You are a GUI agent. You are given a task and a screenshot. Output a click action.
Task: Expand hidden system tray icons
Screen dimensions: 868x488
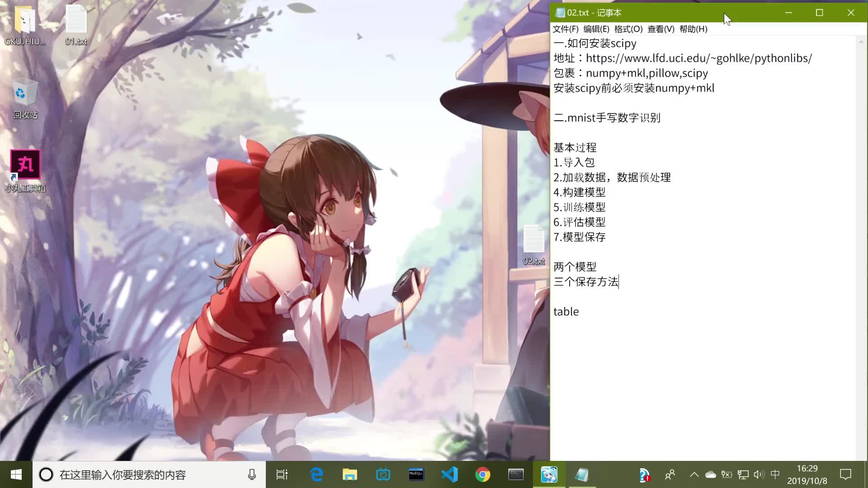click(x=695, y=475)
